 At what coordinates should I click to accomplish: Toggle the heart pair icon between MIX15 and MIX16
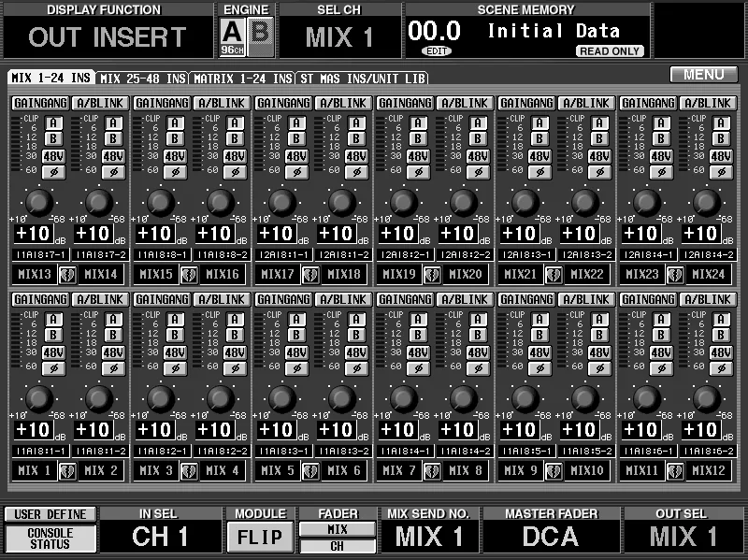189,275
